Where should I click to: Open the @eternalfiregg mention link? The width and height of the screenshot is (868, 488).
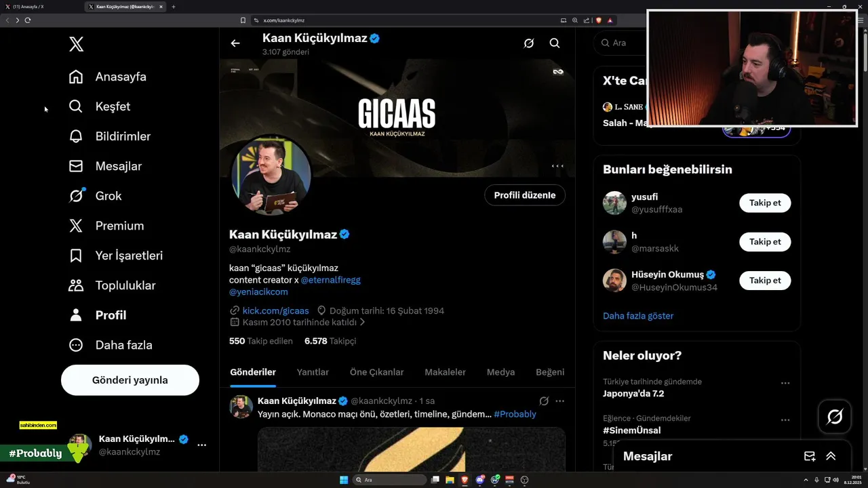click(331, 280)
